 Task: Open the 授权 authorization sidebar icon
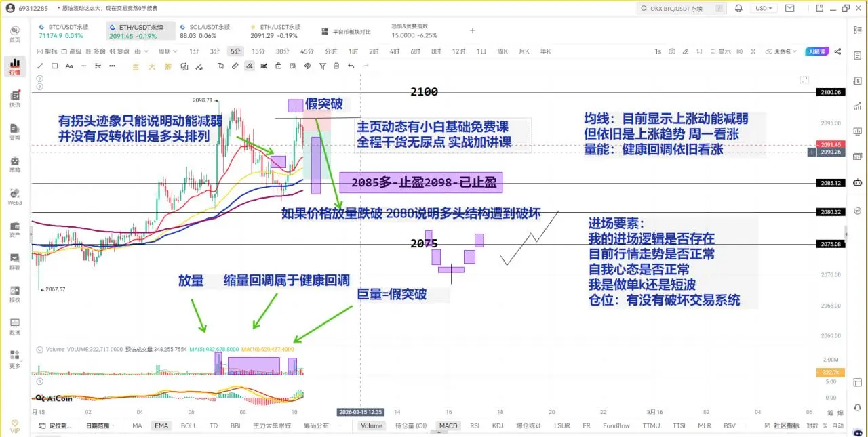[x=14, y=294]
